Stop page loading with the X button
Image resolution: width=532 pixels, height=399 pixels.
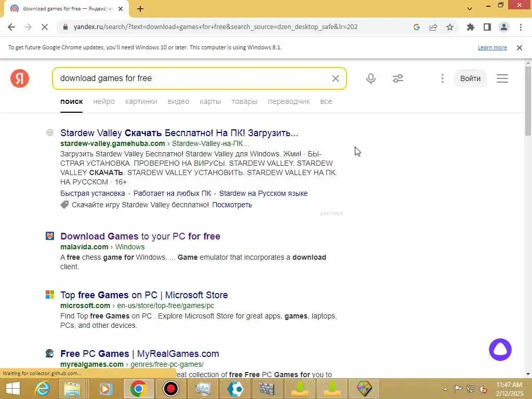coord(45,27)
